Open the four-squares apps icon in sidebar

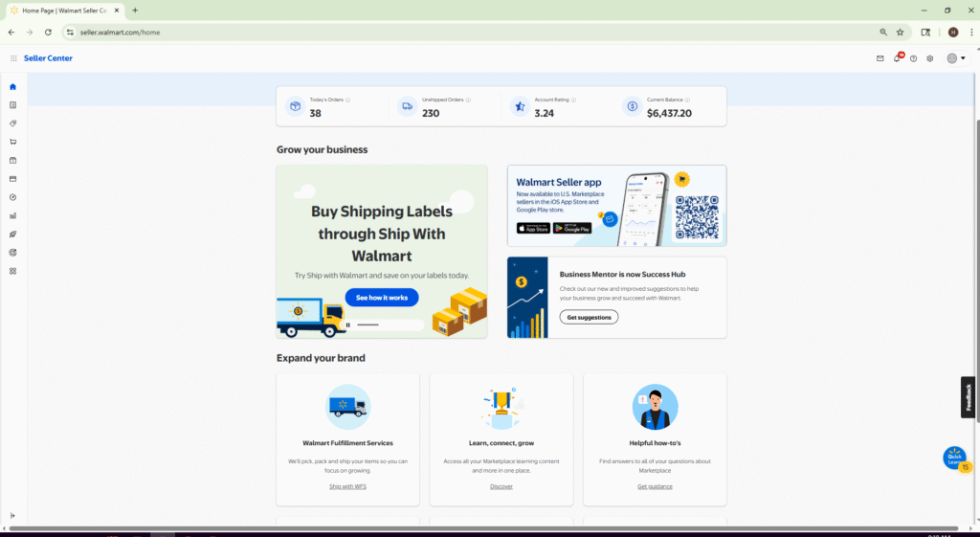point(12,271)
